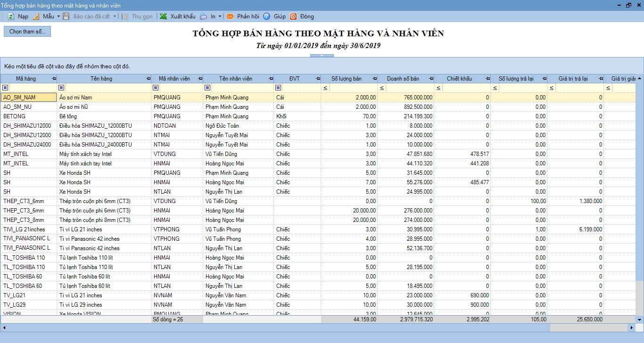Select the Áo sơ mi Nữ cell
This screenshot has width=644, height=343.
(104, 107)
